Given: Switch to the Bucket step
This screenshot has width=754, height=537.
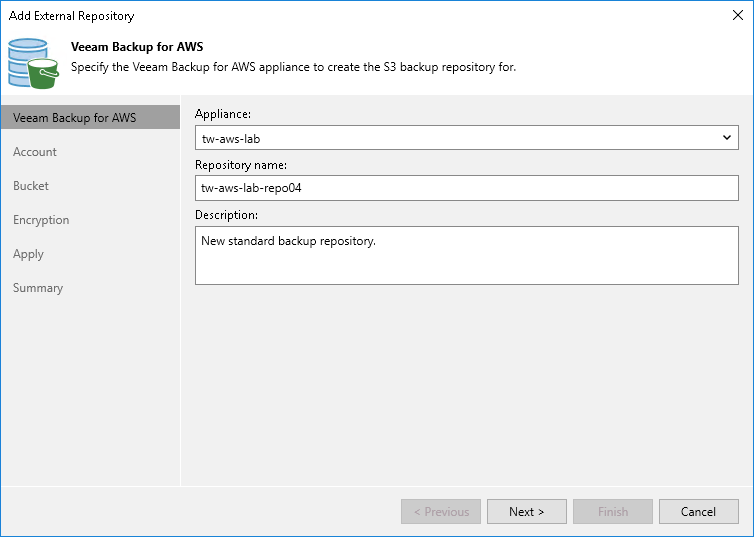Looking at the screenshot, I should tap(31, 186).
